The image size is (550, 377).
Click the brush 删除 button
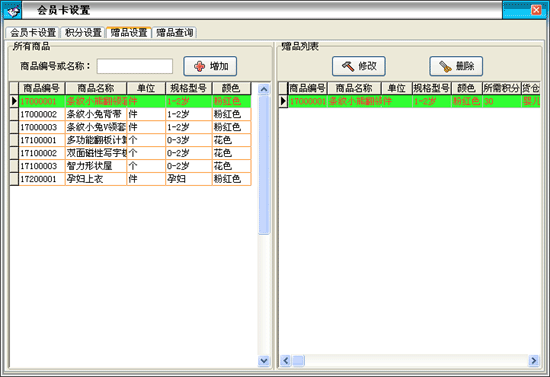pos(456,66)
